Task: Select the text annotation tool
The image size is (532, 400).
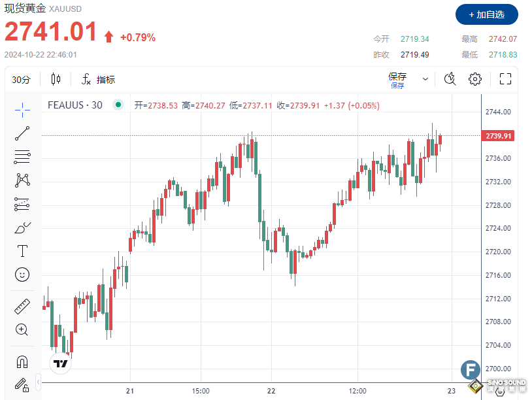Action: pos(22,250)
